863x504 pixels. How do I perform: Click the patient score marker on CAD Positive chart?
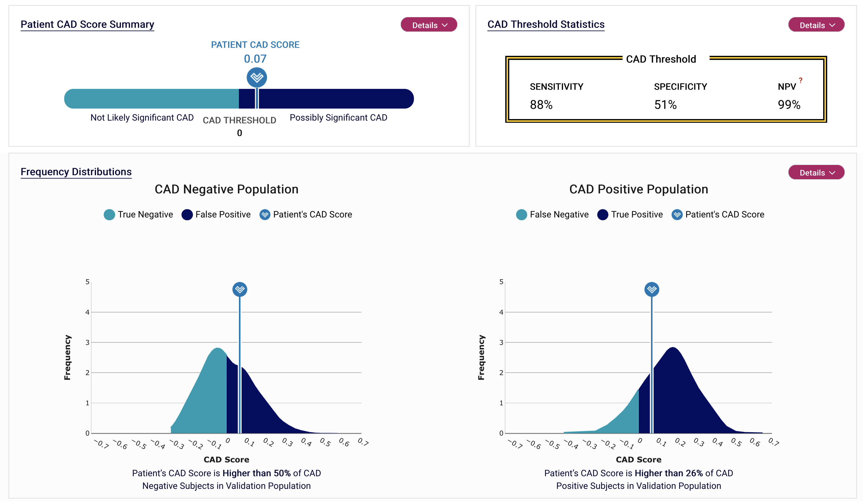click(651, 289)
